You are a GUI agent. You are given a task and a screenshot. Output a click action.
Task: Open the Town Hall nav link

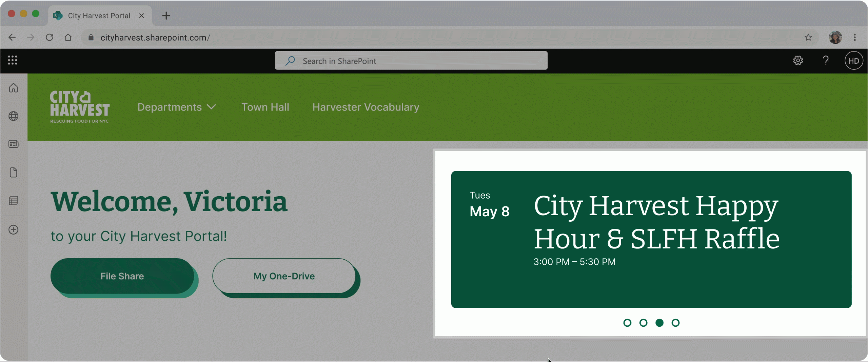(x=265, y=107)
